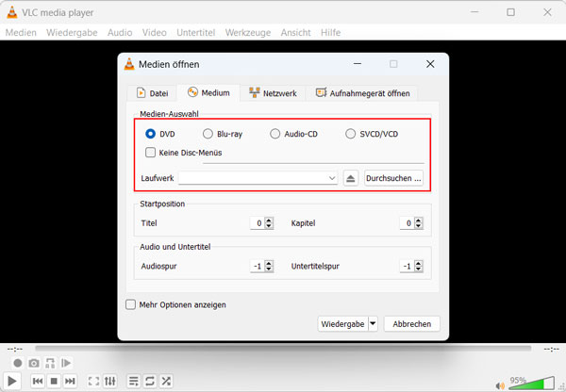Select the SVCD/VCD radio button

click(350, 134)
